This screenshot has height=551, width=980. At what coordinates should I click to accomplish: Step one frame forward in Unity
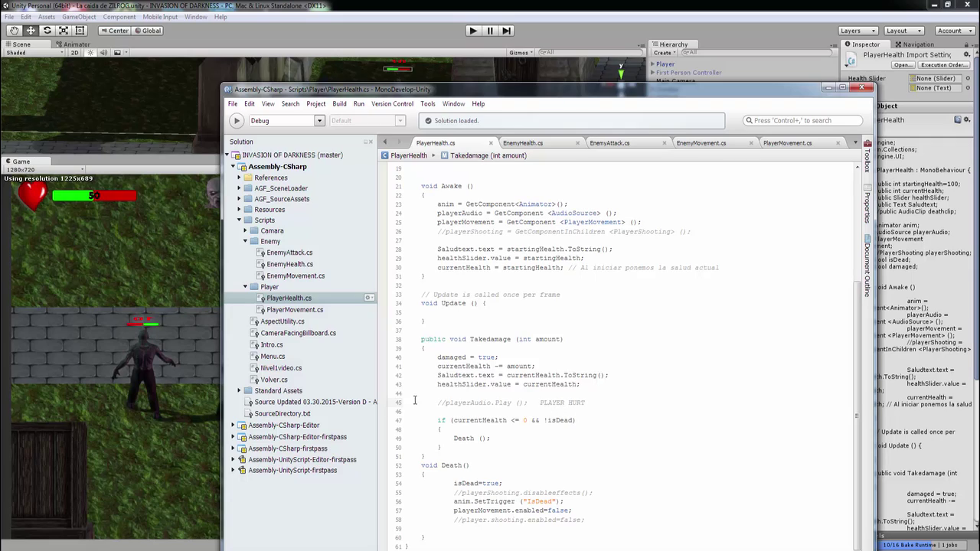(506, 31)
